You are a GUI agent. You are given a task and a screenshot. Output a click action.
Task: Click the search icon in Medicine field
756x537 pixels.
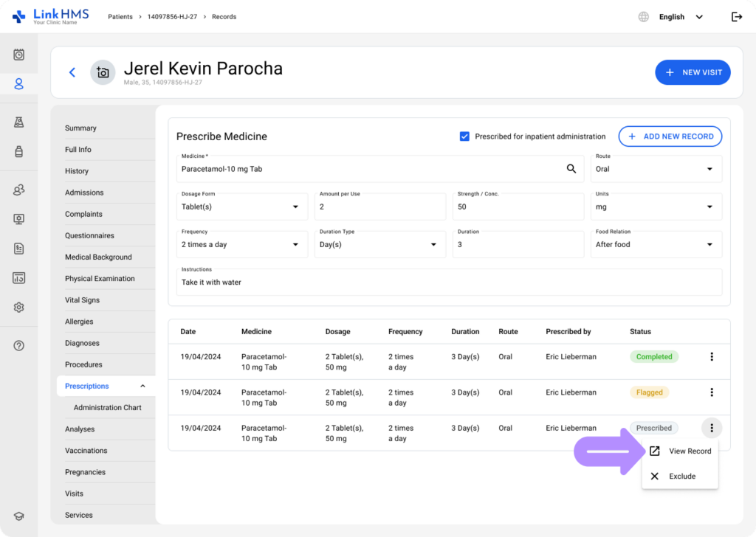[571, 169]
